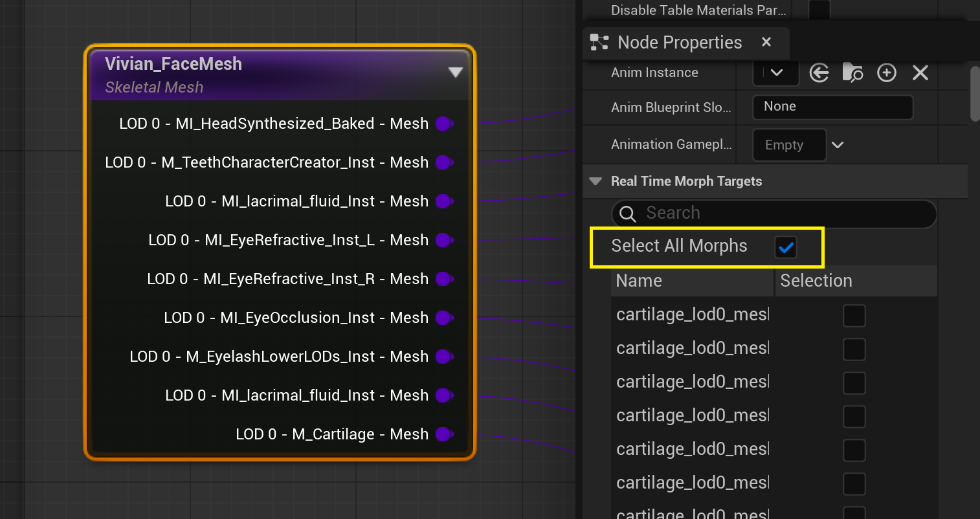Viewport: 980px width, 519px height.
Task: Collapse the Vivian_FaceMesh node arrow
Action: pos(456,72)
